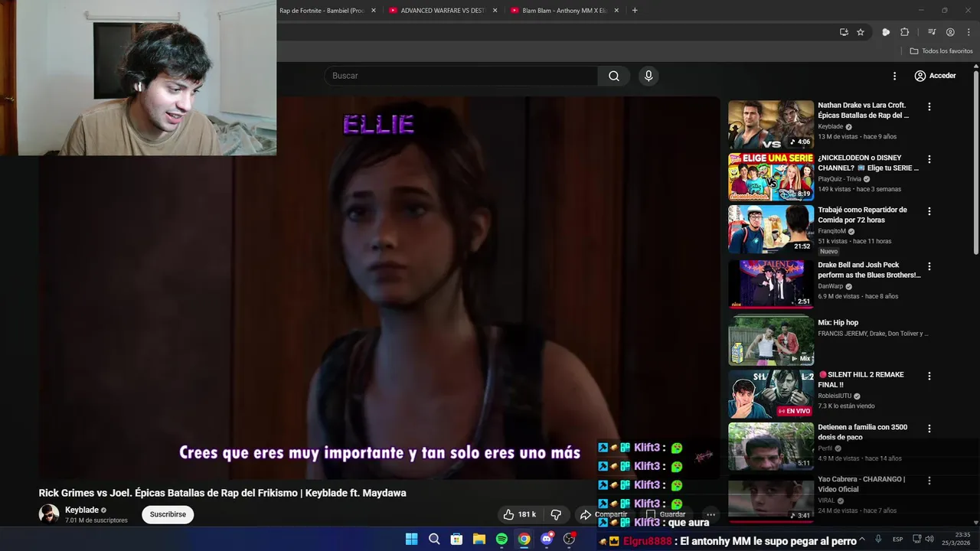Start voice search with microphone icon

coord(648,76)
